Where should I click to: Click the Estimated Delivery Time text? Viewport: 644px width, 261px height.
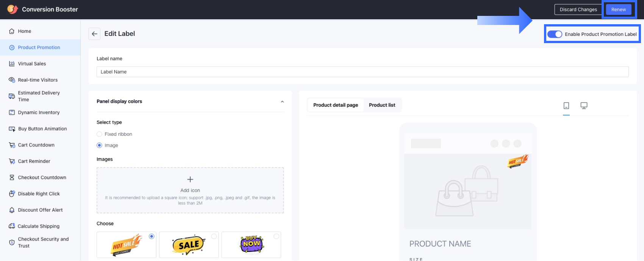point(39,96)
